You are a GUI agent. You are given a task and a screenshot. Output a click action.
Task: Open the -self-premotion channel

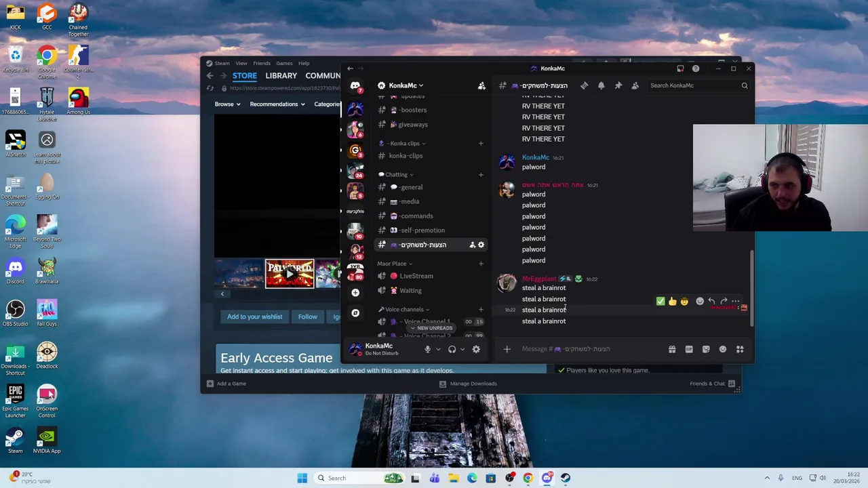[x=429, y=230]
